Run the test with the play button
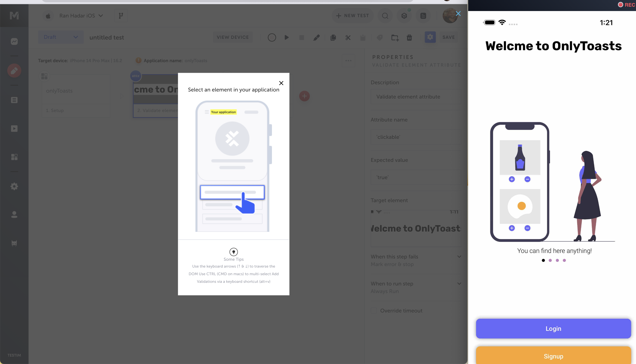Screen dimensions: 636x364 [x=287, y=37]
